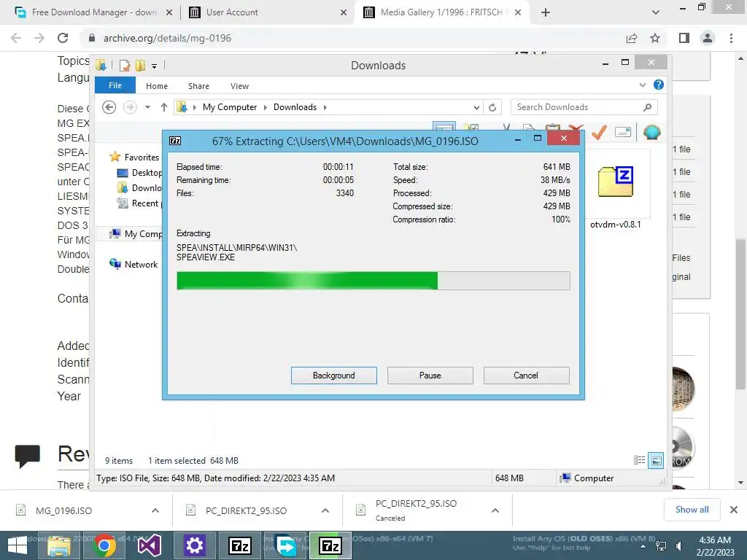Open the Share ribbon tab
The image size is (747, 560).
[x=198, y=86]
